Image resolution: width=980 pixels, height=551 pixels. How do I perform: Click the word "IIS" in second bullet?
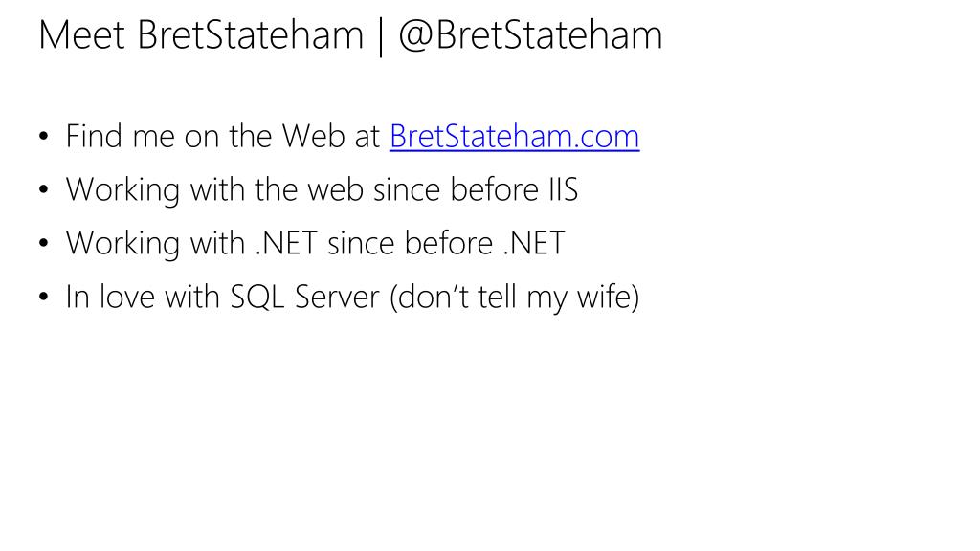tap(563, 190)
